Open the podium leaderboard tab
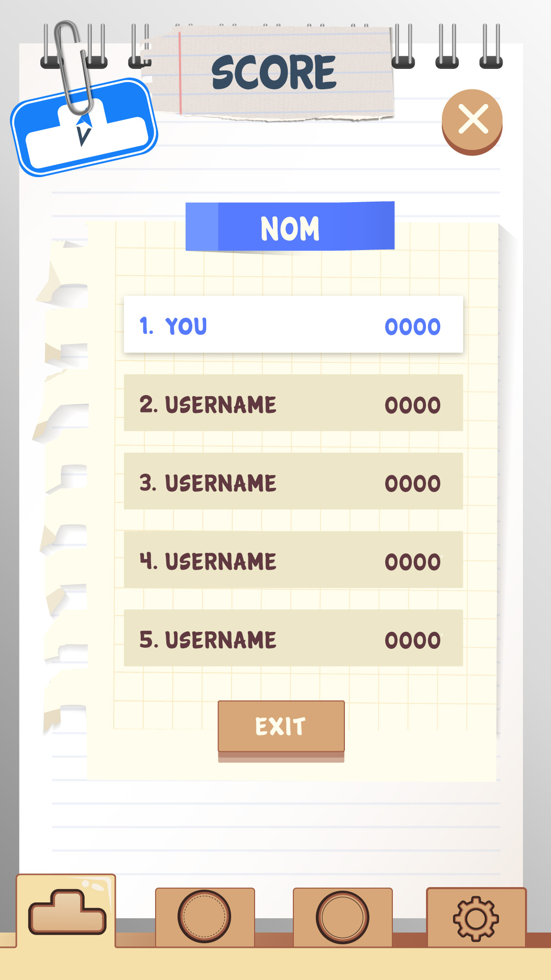 coord(66,911)
